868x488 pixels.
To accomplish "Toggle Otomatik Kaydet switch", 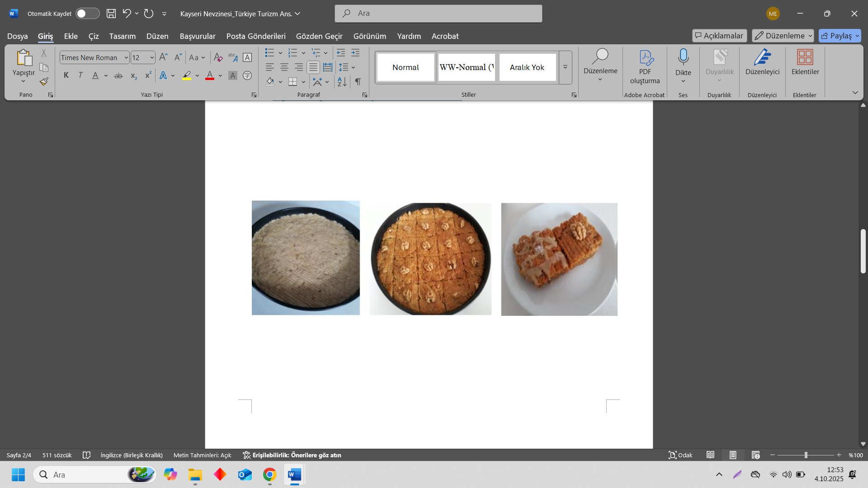I will coord(87,14).
